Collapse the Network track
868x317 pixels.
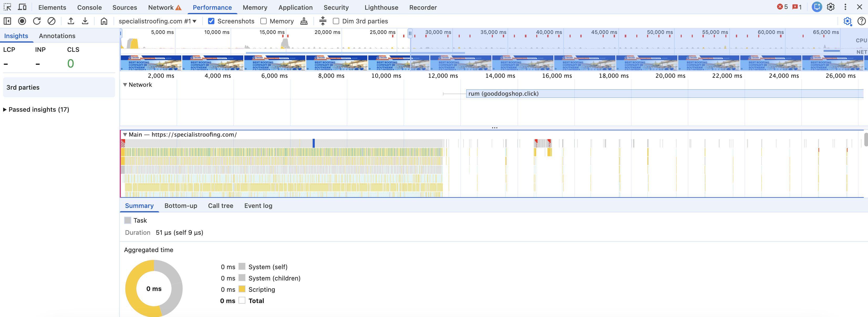[125, 85]
